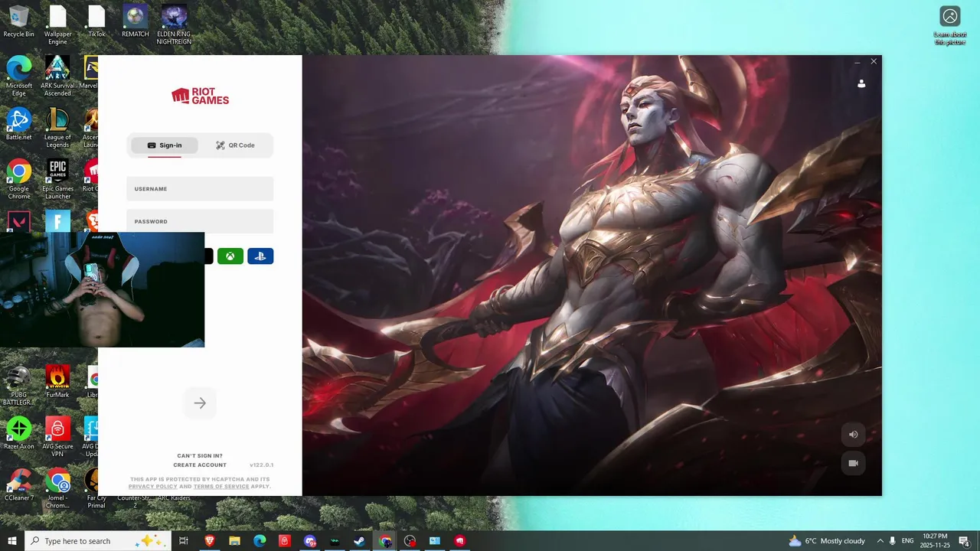The height and width of the screenshot is (551, 980).
Task: Click Learn about this picture icon
Action: coord(950,26)
